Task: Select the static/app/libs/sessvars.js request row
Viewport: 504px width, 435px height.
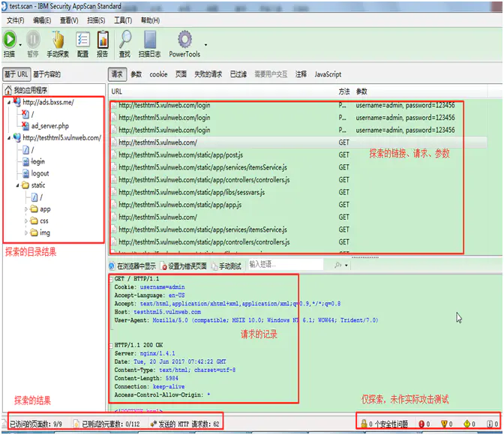Action: (x=299, y=192)
